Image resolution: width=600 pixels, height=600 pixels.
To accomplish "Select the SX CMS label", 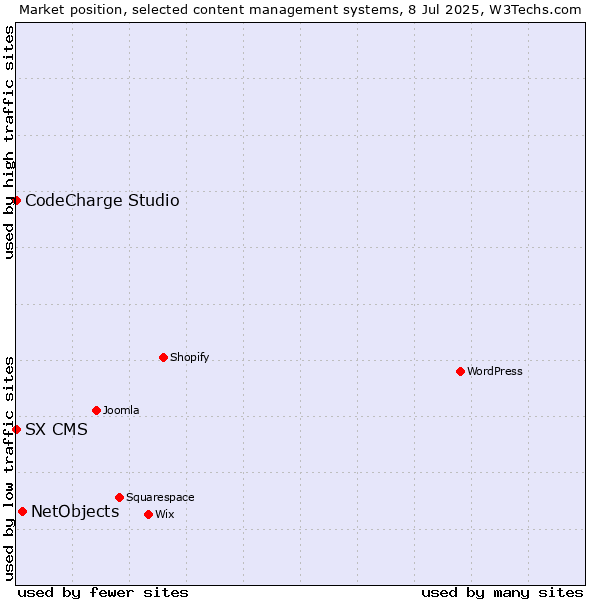I will point(56,429).
